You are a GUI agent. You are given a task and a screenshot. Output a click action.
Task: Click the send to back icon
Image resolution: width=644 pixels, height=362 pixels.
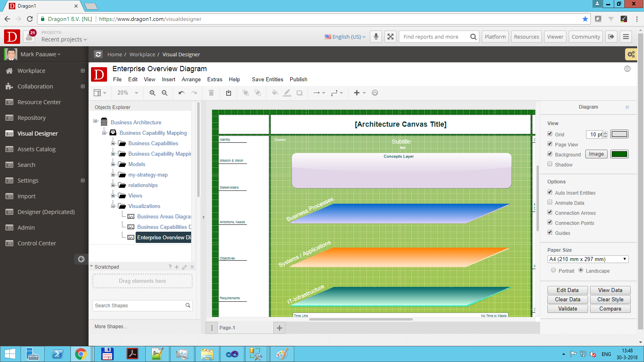tap(258, 93)
